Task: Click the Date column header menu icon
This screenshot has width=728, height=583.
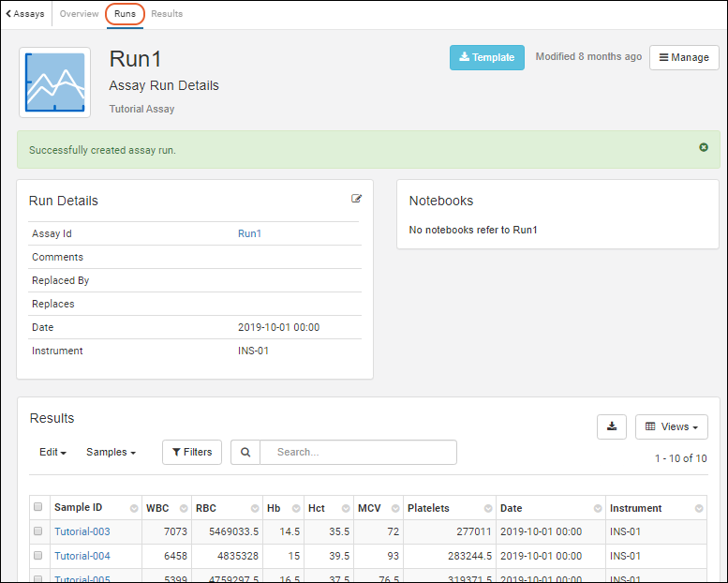Action: click(x=595, y=509)
